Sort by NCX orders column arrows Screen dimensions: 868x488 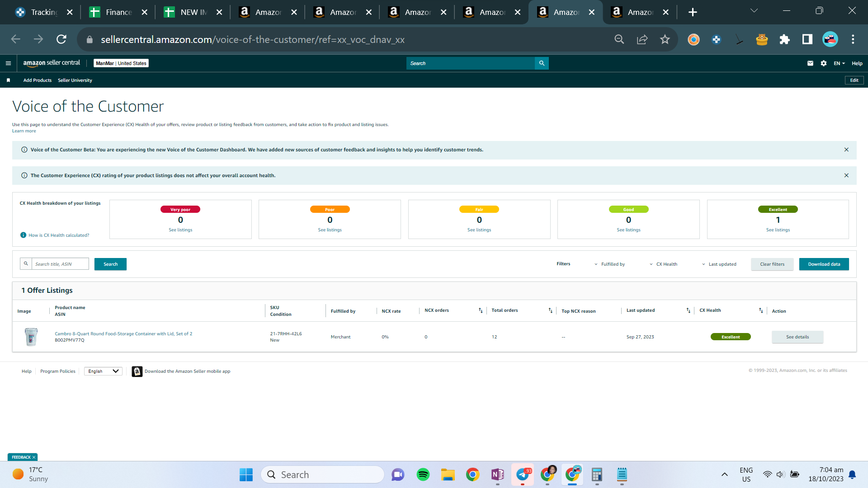(x=481, y=310)
